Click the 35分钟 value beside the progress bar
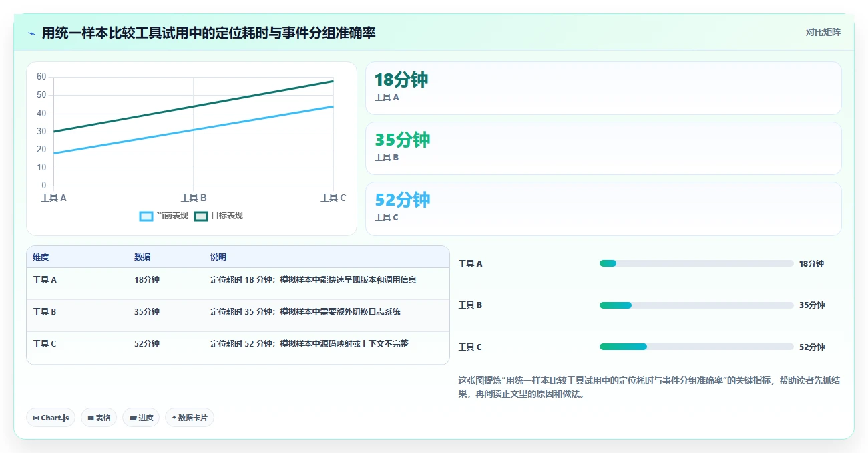 (811, 305)
